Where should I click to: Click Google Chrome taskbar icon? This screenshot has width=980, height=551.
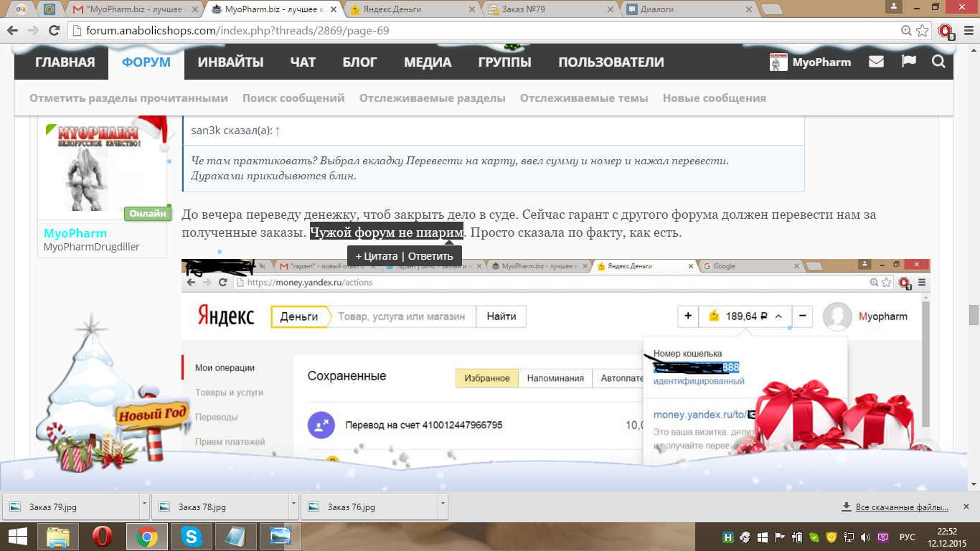click(147, 537)
